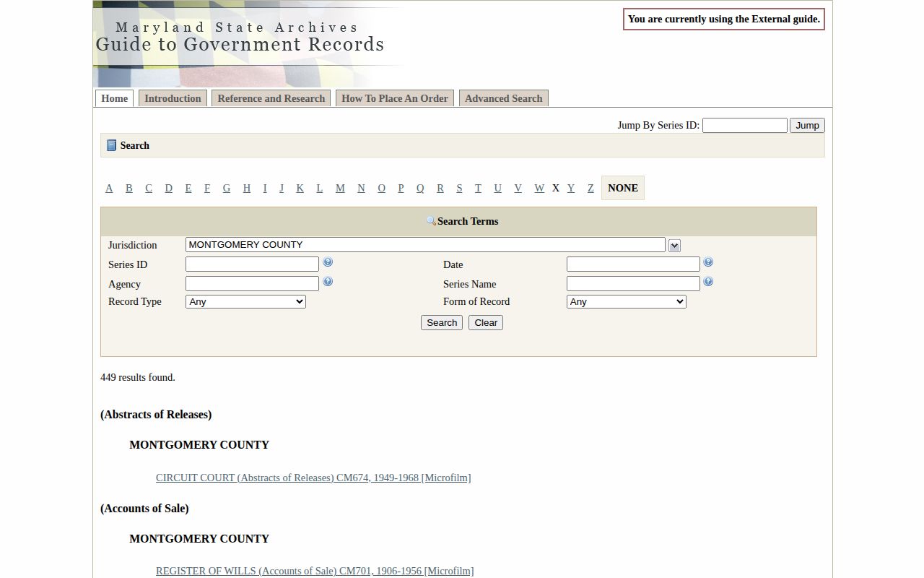Image resolution: width=924 pixels, height=578 pixels.
Task: Click the Date input field
Action: point(633,264)
